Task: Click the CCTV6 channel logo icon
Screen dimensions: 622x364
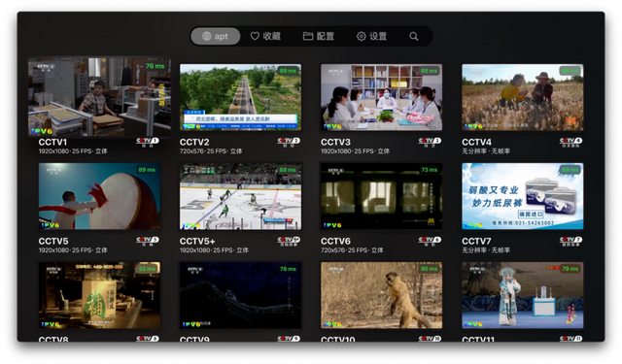Action: pyautogui.click(x=430, y=242)
